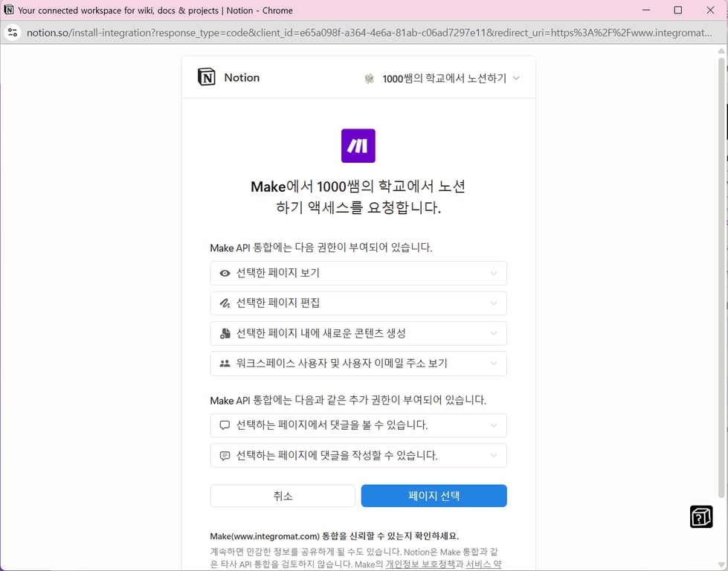Click the 취소 cancel button
This screenshot has height=571, width=728.
(x=283, y=496)
